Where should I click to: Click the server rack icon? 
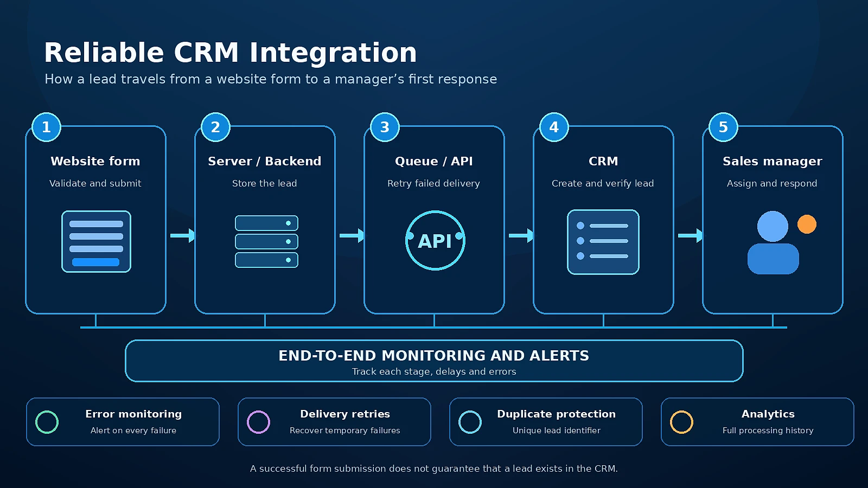click(x=266, y=241)
